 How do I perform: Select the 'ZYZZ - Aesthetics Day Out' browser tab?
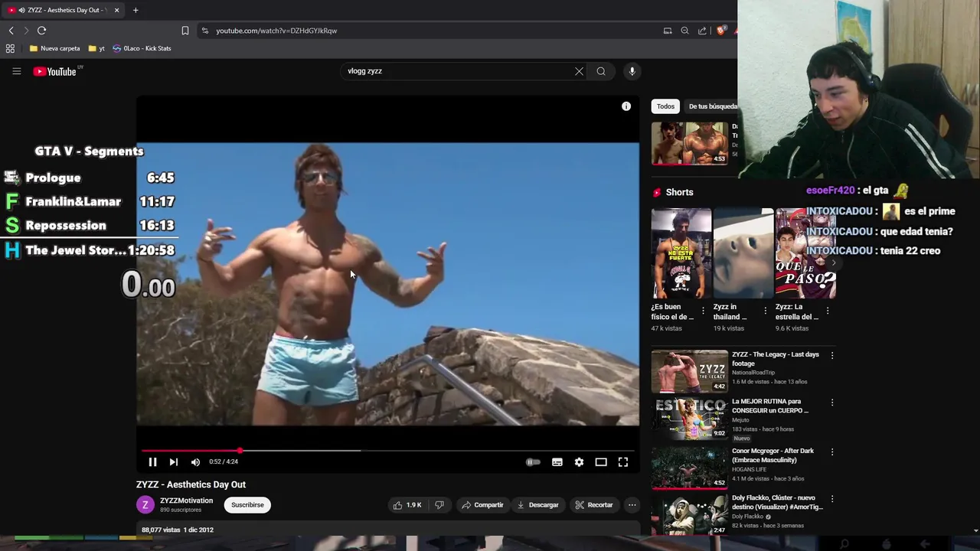(x=63, y=10)
